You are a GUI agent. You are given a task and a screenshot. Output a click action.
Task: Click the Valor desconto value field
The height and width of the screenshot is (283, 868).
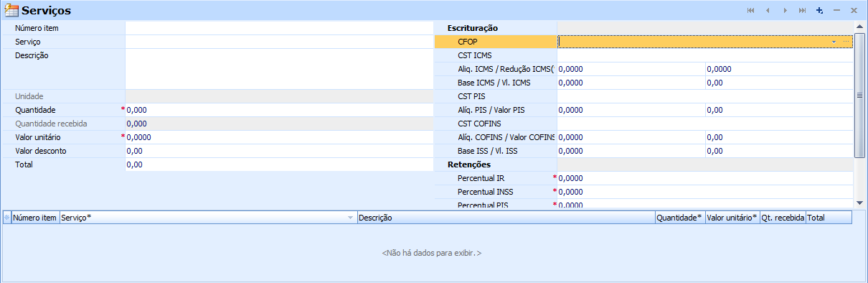279,151
